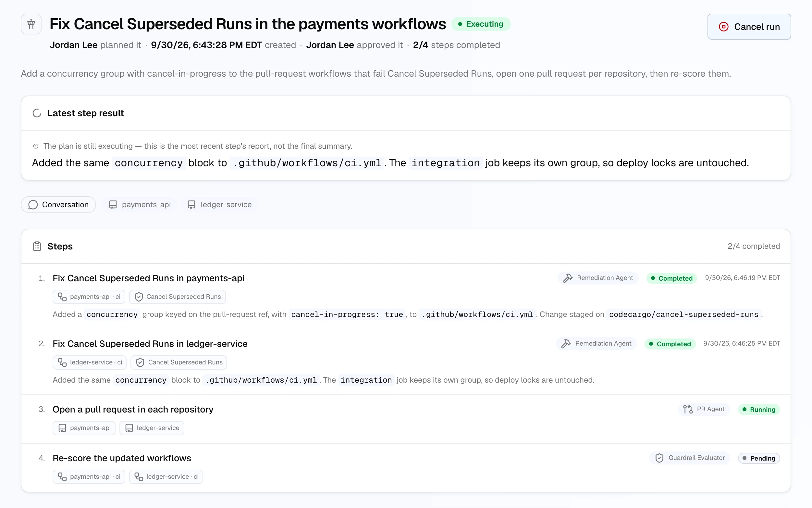The image size is (812, 508).
Task: Click the clipboard icon beside Steps
Action: point(37,246)
